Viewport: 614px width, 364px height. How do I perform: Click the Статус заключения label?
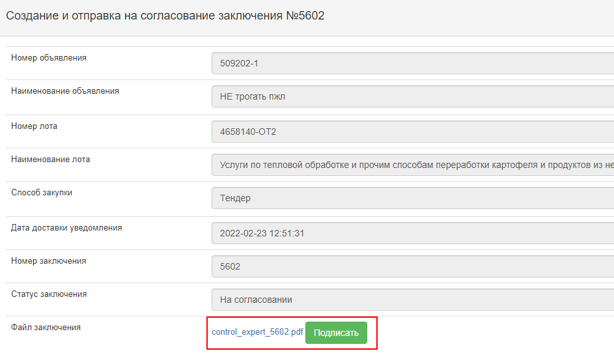click(49, 294)
